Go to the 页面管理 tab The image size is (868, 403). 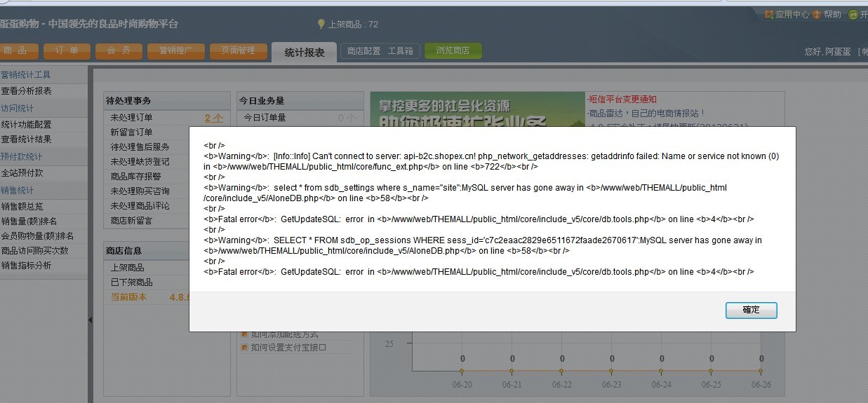click(x=238, y=50)
